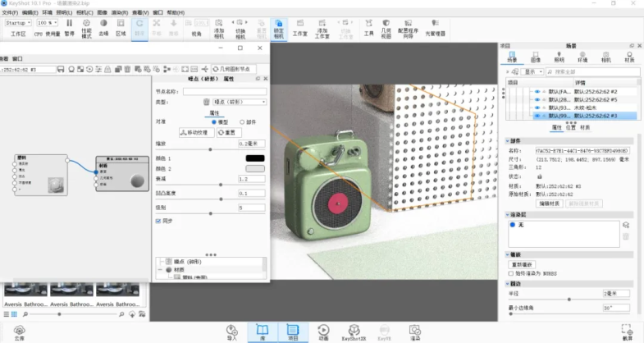Screen dimensions: 644x343
Task: Click the 渲染 render icon in bottom bar
Action: [415, 331]
